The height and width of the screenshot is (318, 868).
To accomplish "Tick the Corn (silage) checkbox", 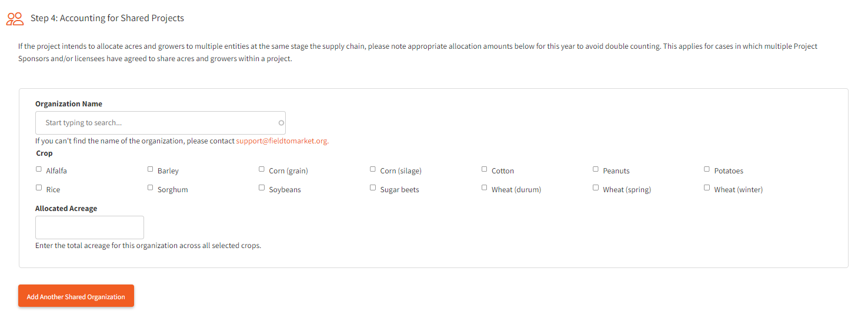I will pos(373,169).
